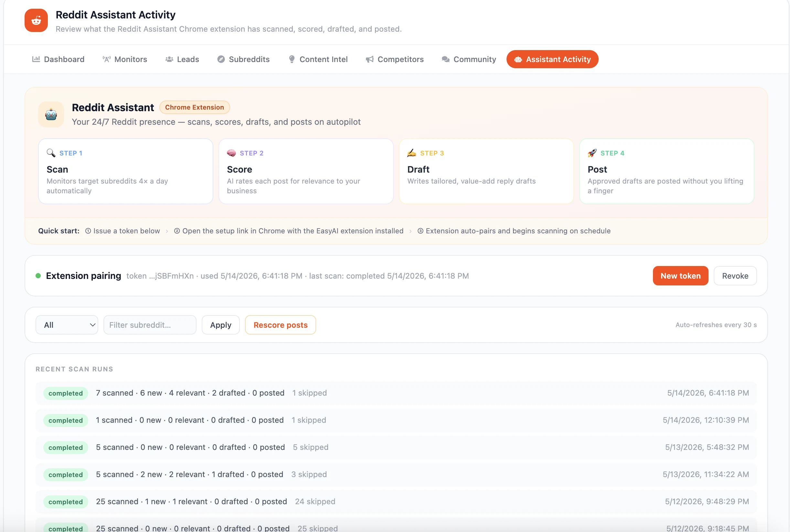Click 'Extension auto-pairs and begins scanning' step
The height and width of the screenshot is (532, 790).
point(514,231)
